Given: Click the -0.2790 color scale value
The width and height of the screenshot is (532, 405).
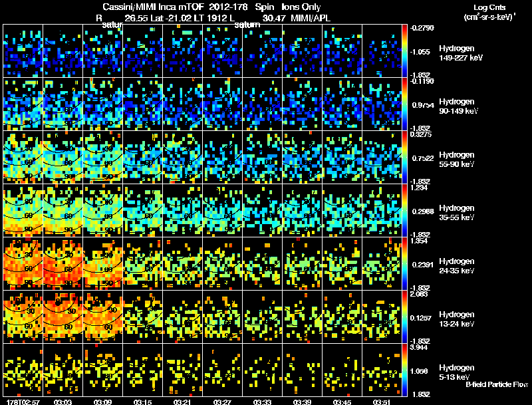Looking at the screenshot, I should coord(422,28).
